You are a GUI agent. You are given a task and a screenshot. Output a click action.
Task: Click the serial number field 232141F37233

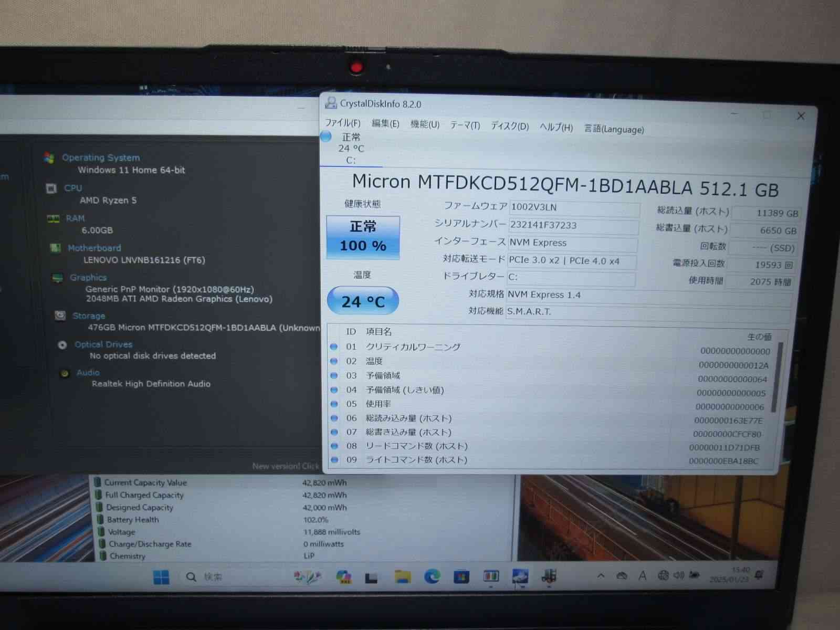(573, 226)
